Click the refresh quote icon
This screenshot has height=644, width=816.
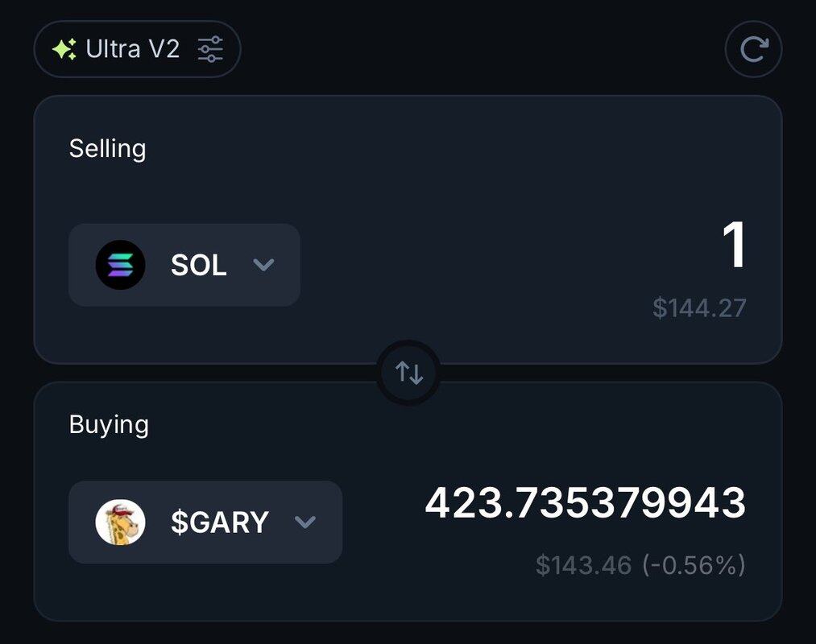pos(753,50)
